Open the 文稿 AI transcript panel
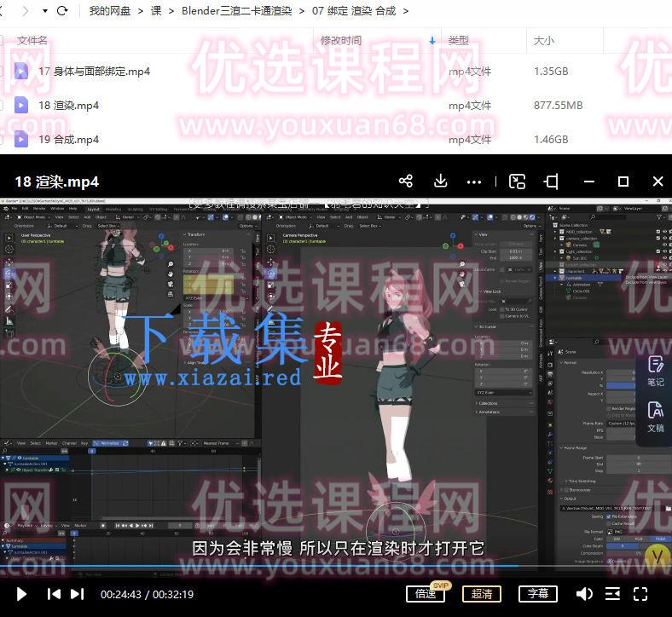This screenshot has width=672, height=617. pyautogui.click(x=655, y=417)
